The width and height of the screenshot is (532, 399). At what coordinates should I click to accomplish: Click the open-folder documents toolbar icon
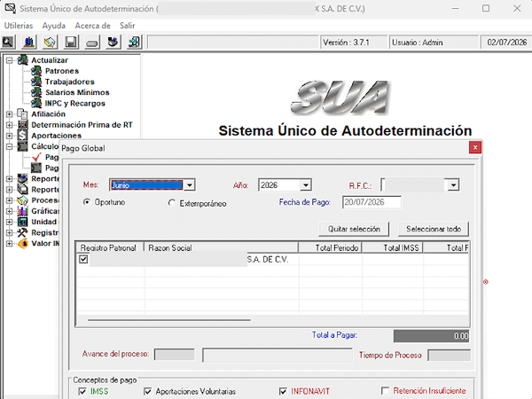tap(50, 42)
